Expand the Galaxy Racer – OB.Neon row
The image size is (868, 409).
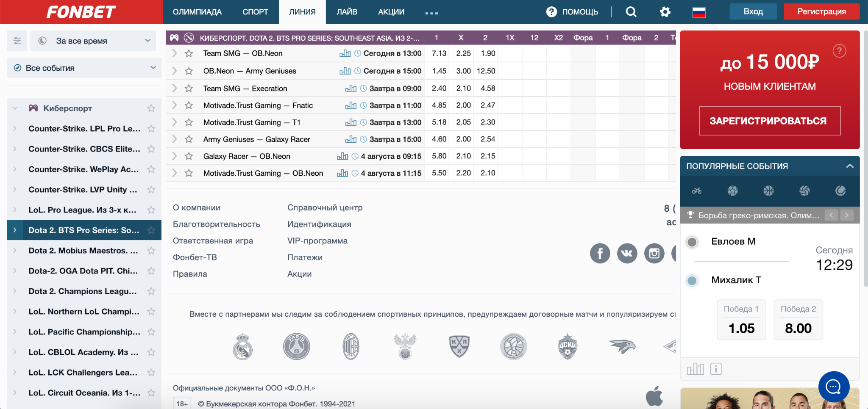pyautogui.click(x=174, y=156)
